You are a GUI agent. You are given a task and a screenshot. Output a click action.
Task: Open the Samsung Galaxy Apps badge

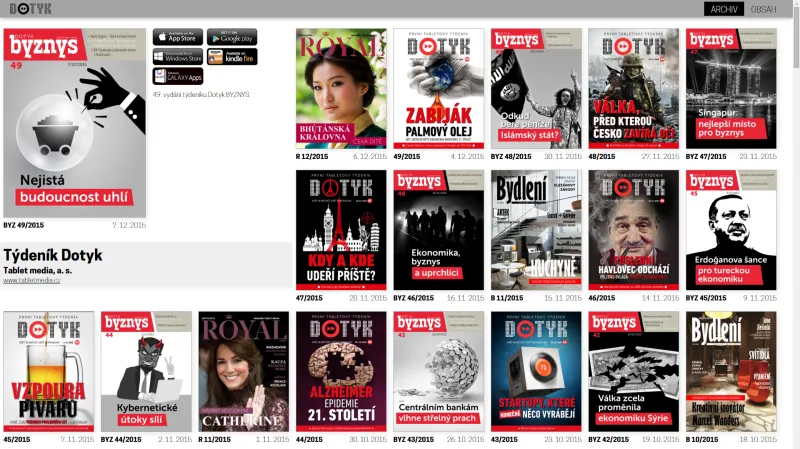[x=177, y=76]
